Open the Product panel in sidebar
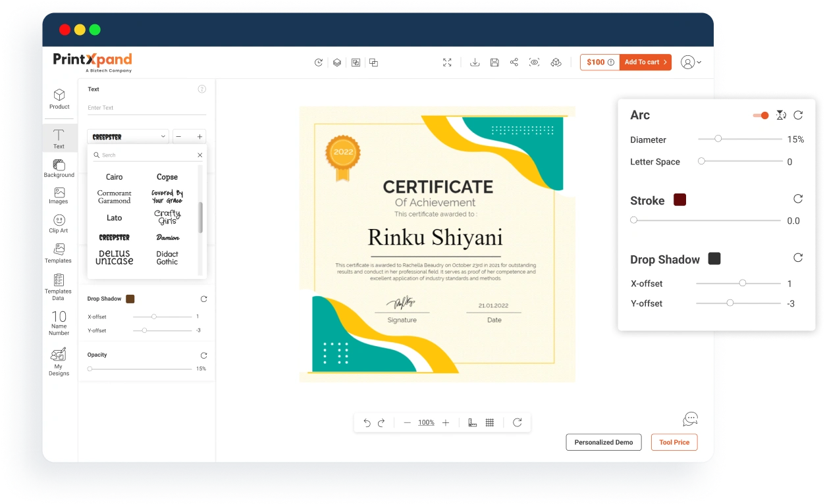The image size is (825, 504). click(59, 99)
